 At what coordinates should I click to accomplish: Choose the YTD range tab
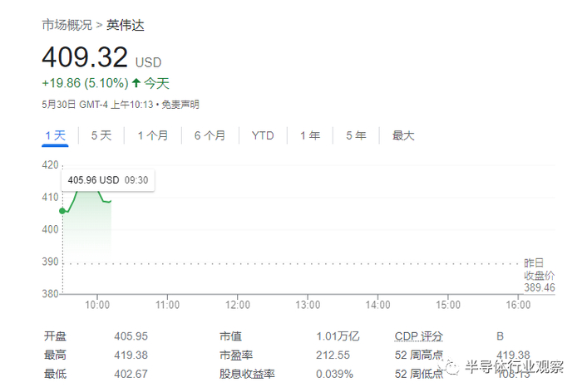(x=263, y=135)
